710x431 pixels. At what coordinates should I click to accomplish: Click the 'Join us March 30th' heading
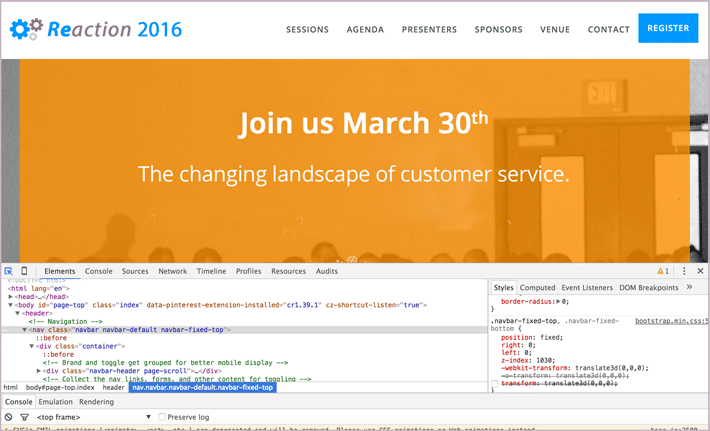(x=363, y=123)
